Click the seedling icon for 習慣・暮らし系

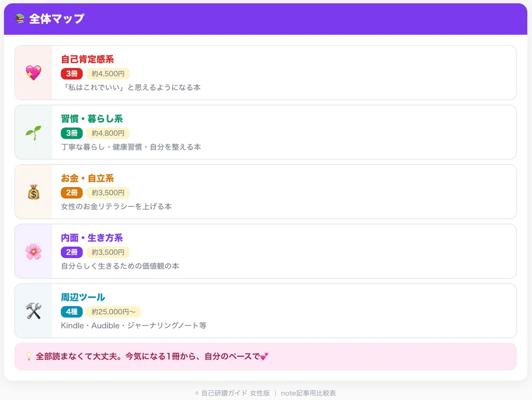pos(33,132)
